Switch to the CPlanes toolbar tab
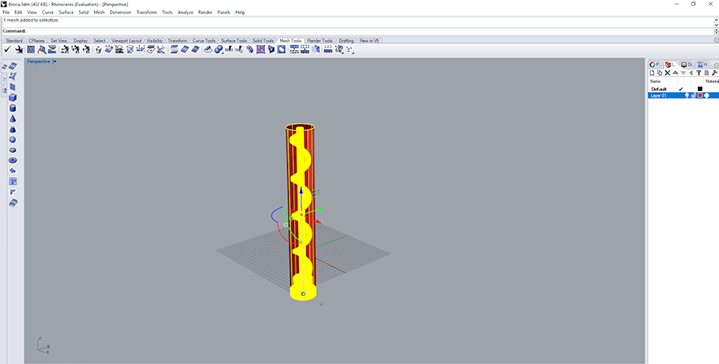Image resolution: width=719 pixels, height=364 pixels. (37, 41)
